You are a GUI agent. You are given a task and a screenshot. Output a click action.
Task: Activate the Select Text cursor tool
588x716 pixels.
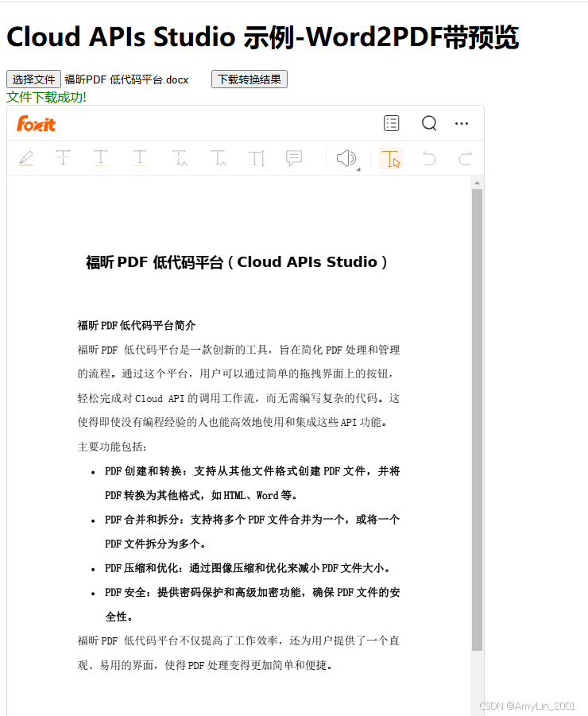tap(391, 158)
